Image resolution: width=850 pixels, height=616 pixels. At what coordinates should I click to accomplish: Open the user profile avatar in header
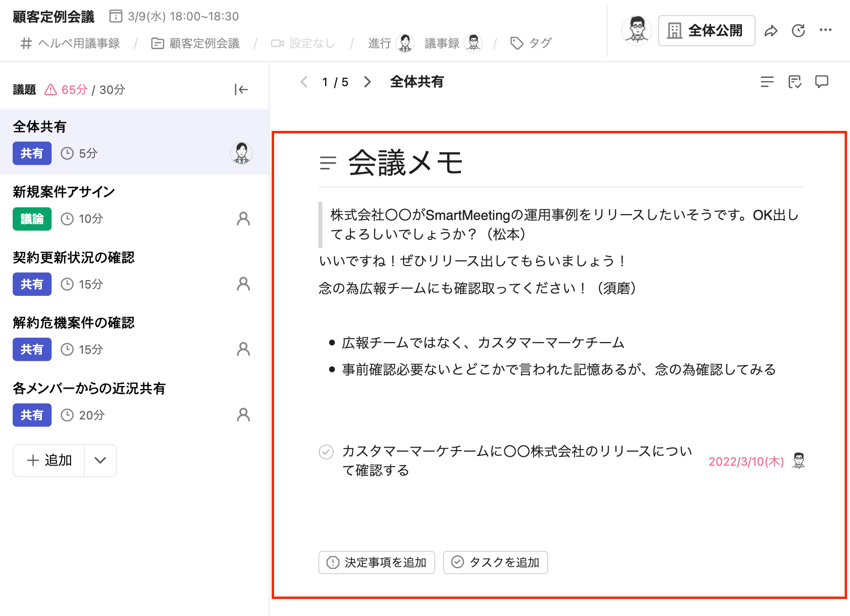(637, 30)
